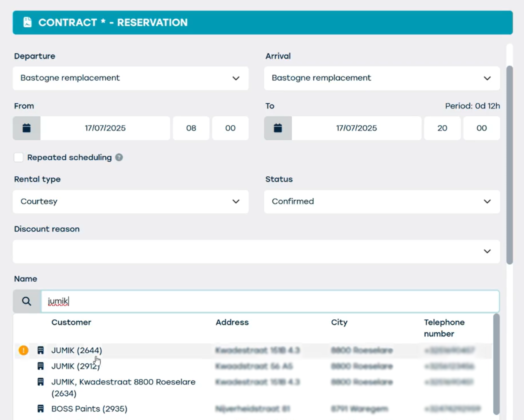The width and height of the screenshot is (524, 420).
Task: Open the Status dropdown showing Confirmed
Action: click(x=382, y=202)
